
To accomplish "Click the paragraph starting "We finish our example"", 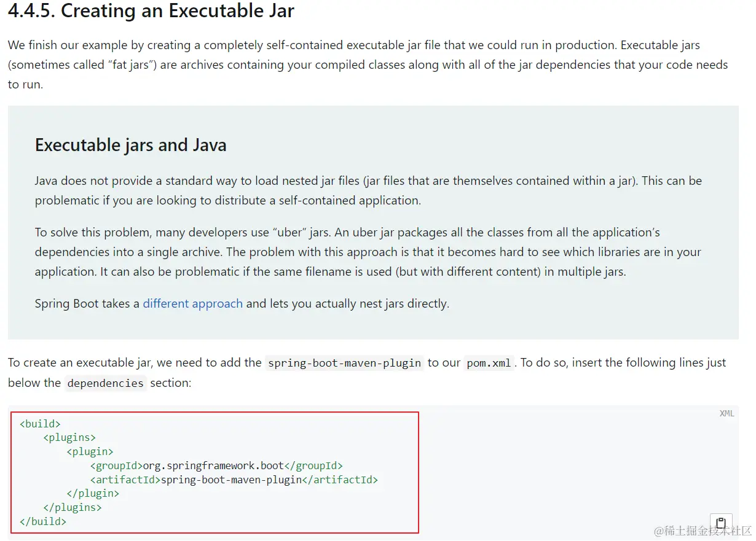I will (368, 64).
